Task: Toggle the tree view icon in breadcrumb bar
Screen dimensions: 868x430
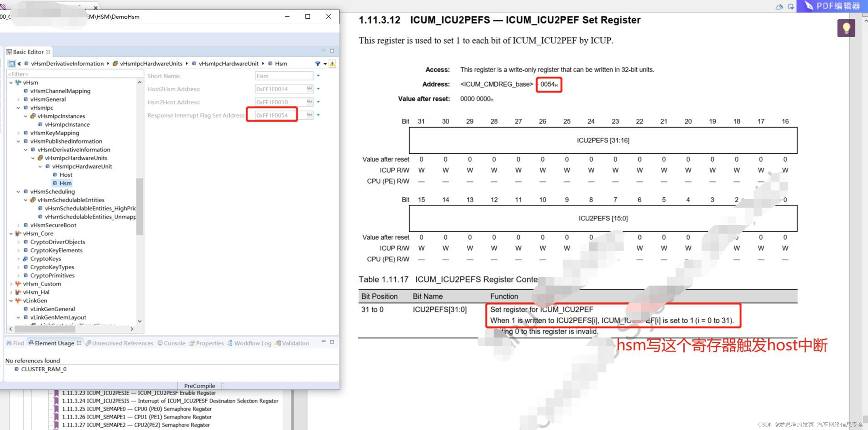Action: (11, 64)
